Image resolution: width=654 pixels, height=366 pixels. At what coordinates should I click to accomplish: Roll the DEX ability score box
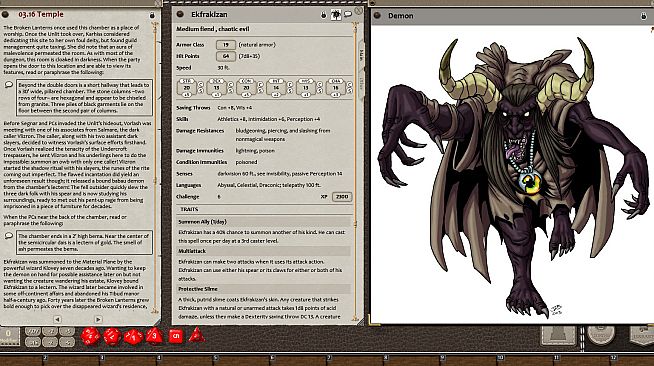click(x=216, y=88)
